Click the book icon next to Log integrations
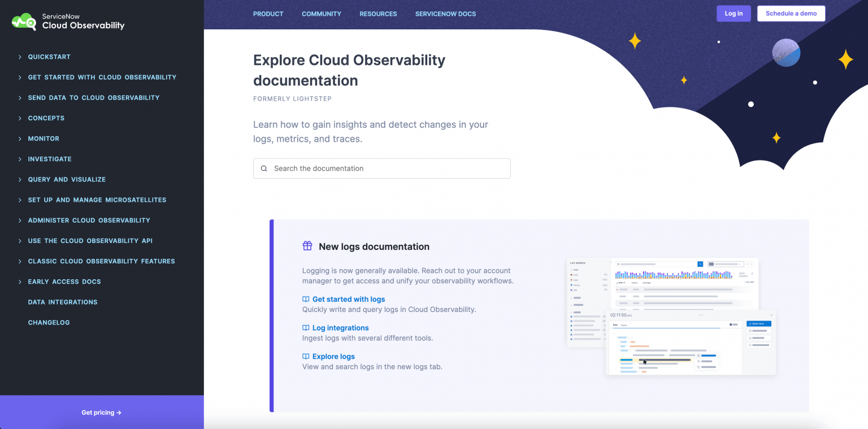The image size is (868, 429). (x=305, y=328)
